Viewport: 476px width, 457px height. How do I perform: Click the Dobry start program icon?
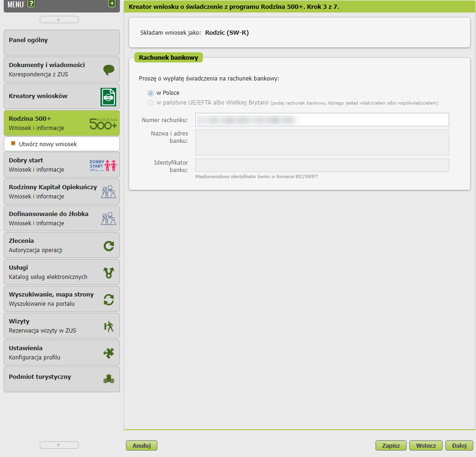point(103,165)
